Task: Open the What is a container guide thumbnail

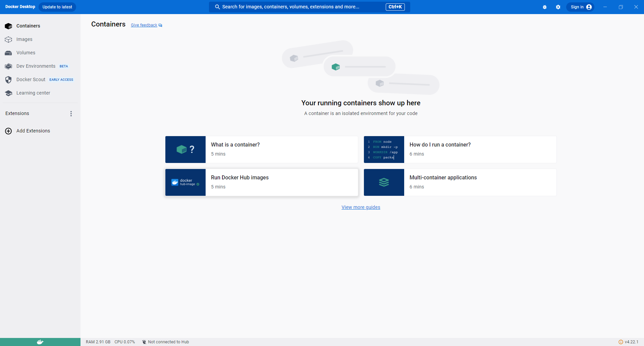Action: (185, 150)
